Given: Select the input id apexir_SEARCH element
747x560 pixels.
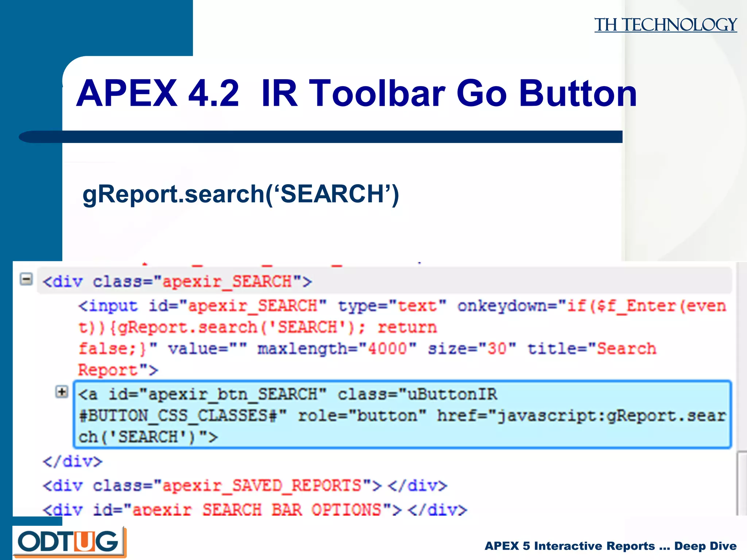Looking at the screenshot, I should point(402,338).
